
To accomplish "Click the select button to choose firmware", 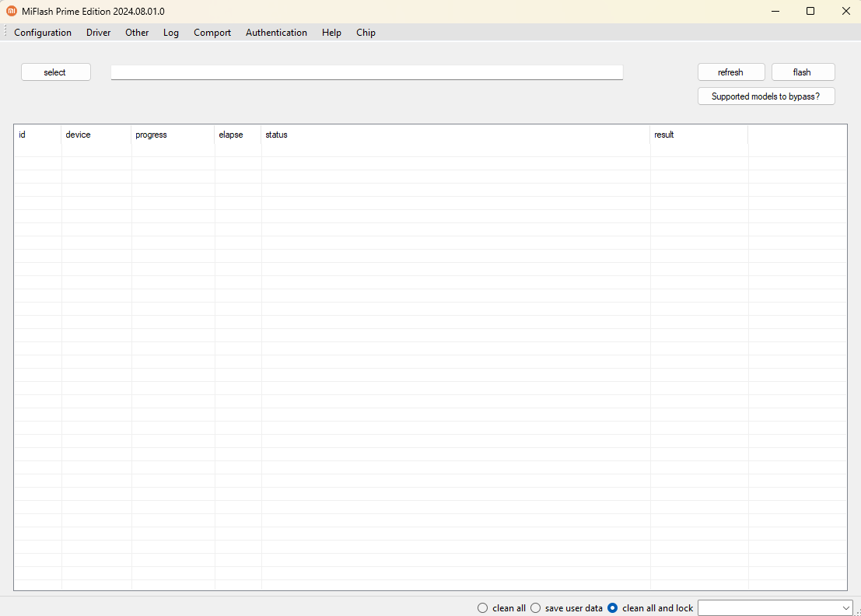I will point(55,72).
